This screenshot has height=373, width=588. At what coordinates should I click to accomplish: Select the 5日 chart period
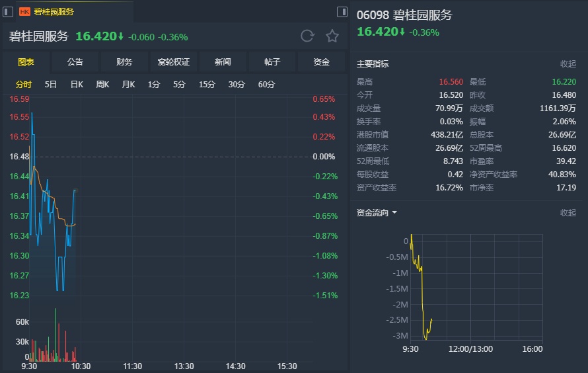[x=50, y=85]
